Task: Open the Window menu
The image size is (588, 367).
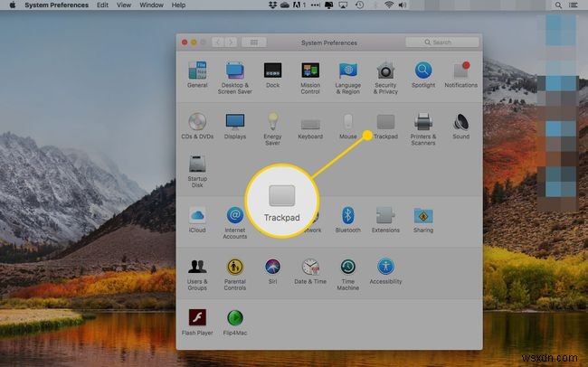Action: click(x=152, y=5)
